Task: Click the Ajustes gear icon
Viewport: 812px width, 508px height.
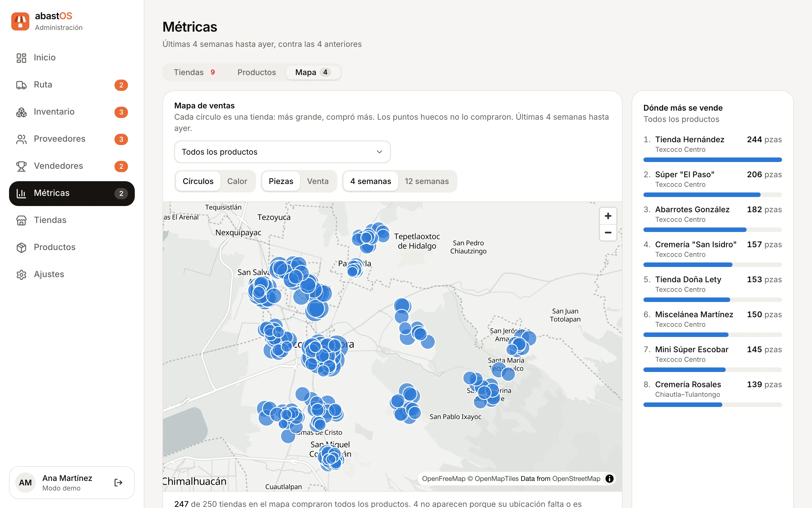Action: pyautogui.click(x=21, y=275)
